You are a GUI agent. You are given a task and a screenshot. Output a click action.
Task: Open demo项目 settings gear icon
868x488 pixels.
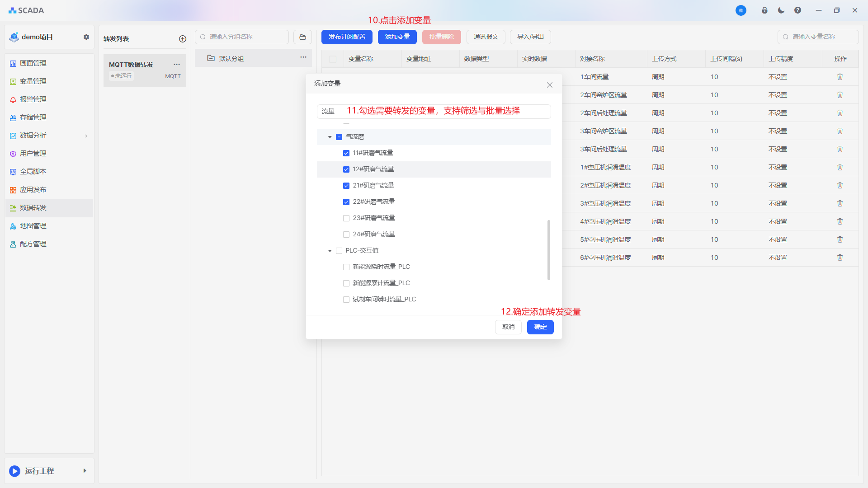click(x=86, y=37)
